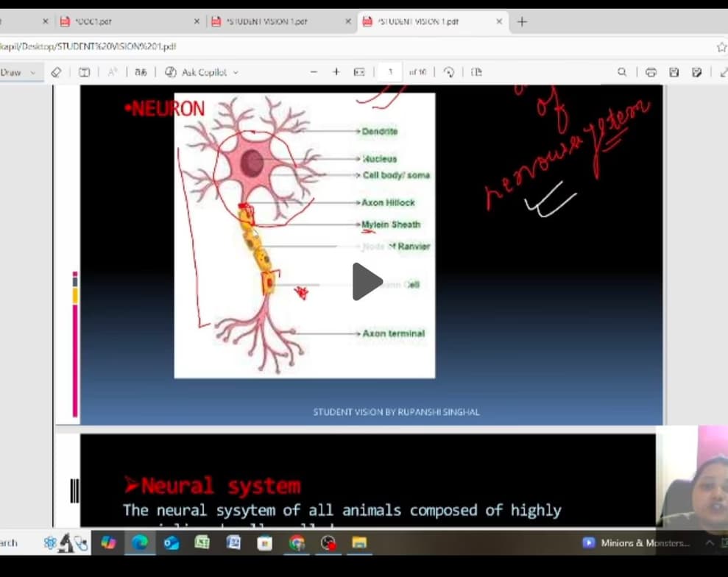Rotate the PDF page
The image size is (728, 577).
point(449,72)
